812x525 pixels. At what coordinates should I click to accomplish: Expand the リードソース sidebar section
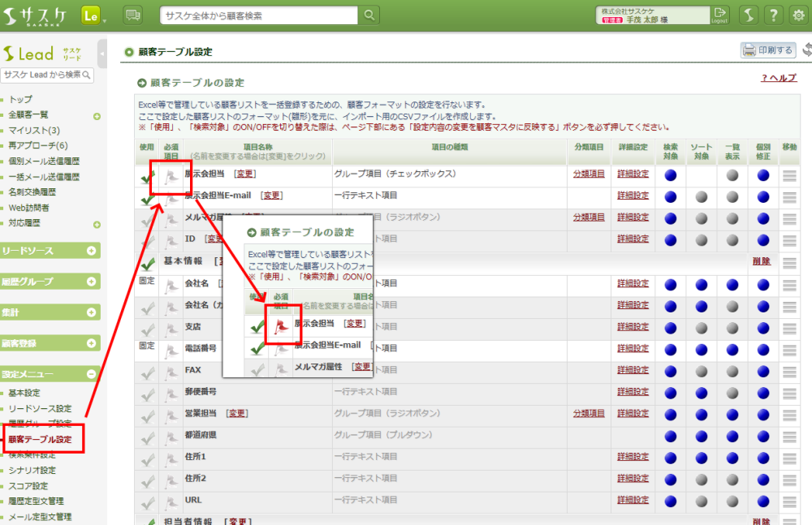(92, 251)
